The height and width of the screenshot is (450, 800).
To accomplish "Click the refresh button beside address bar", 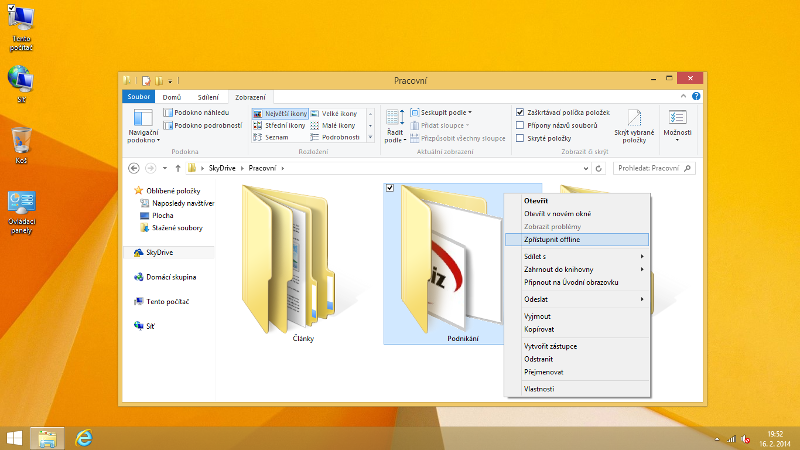I will (598, 168).
